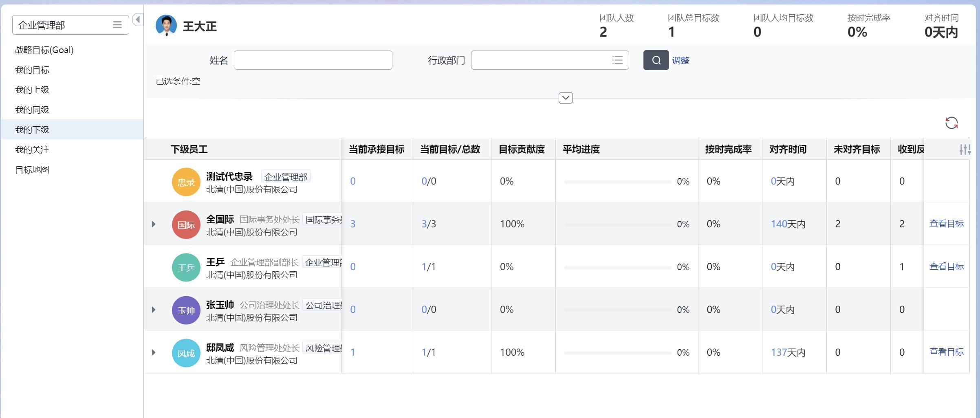980x418 pixels.
Task: Click 137天内 alignment time for 邸凤咸
Action: tap(788, 352)
